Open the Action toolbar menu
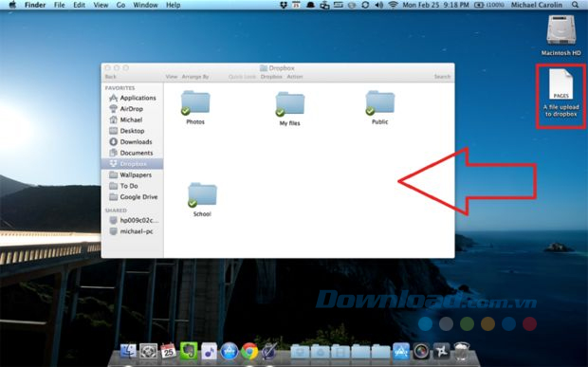The image size is (588, 367). tap(295, 77)
